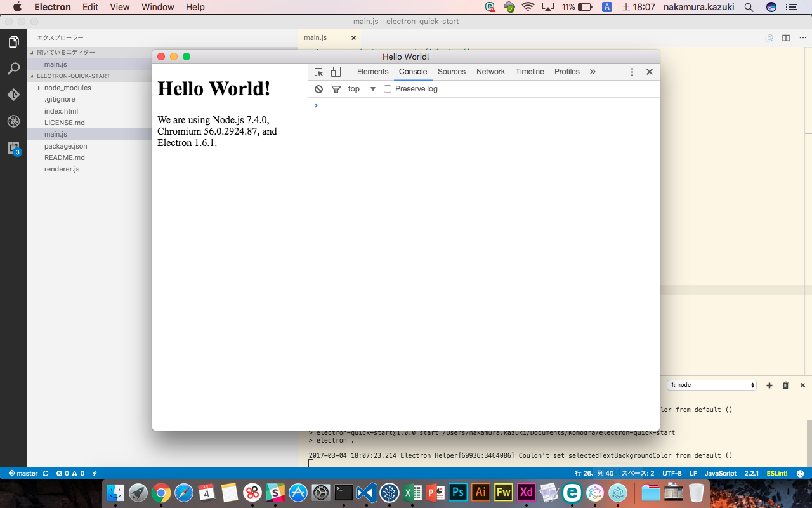The height and width of the screenshot is (508, 812).
Task: Clear the console log icon
Action: pos(319,89)
